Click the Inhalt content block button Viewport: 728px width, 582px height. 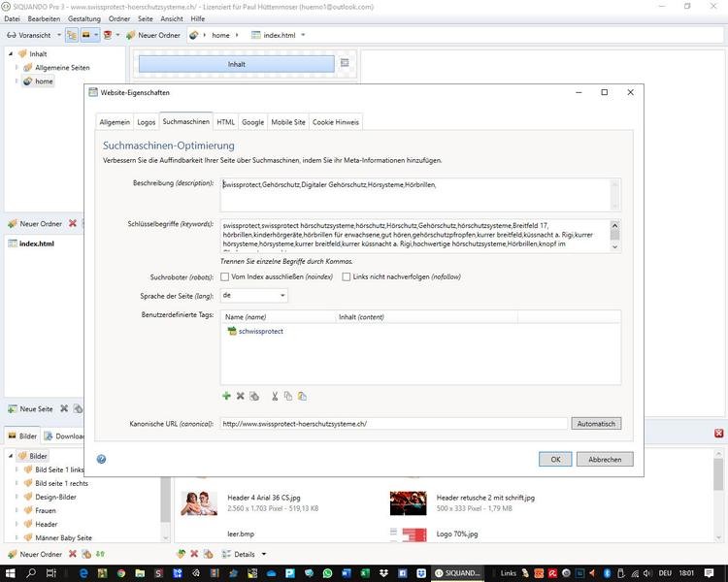click(x=236, y=64)
